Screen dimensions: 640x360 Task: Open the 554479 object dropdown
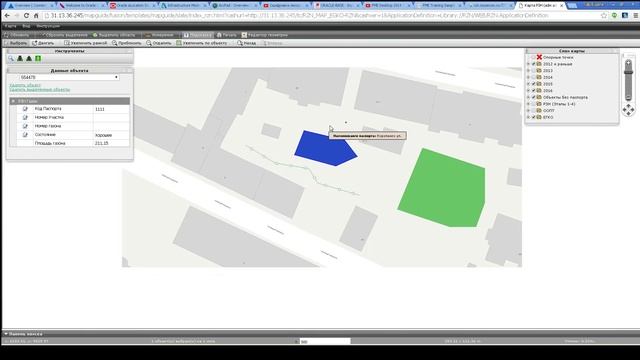69,77
